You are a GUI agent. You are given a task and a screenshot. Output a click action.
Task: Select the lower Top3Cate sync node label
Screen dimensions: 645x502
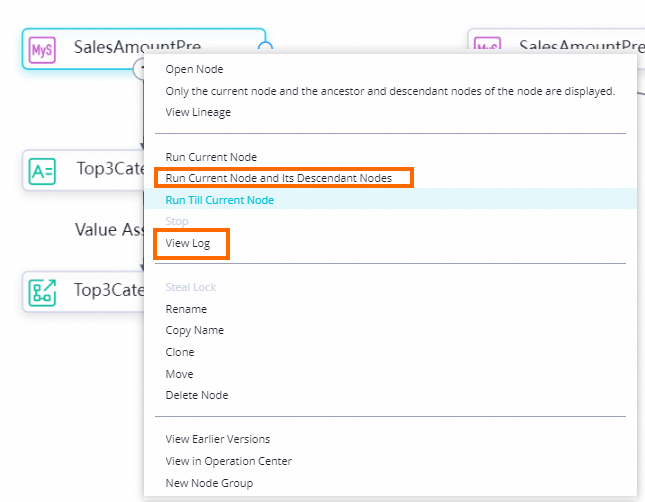(x=109, y=290)
